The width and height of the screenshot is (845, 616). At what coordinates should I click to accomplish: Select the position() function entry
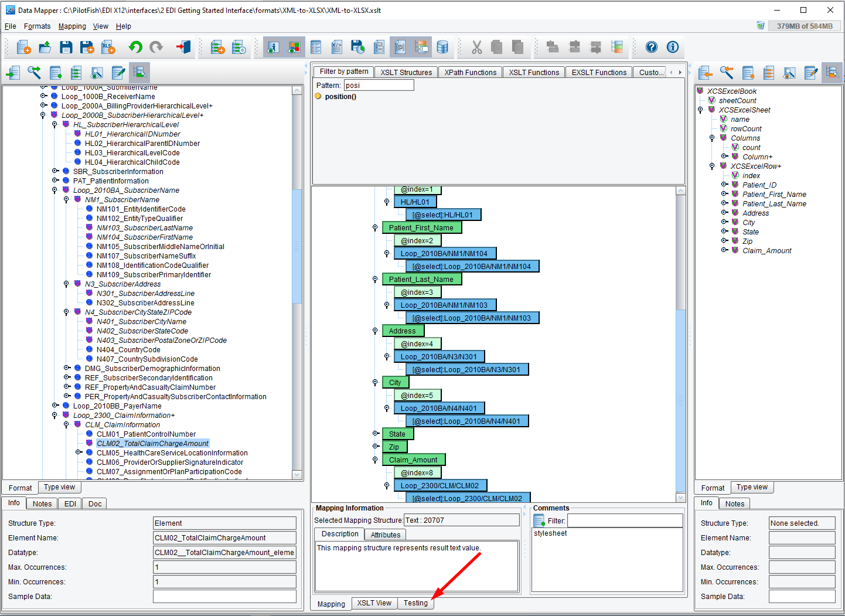click(340, 97)
